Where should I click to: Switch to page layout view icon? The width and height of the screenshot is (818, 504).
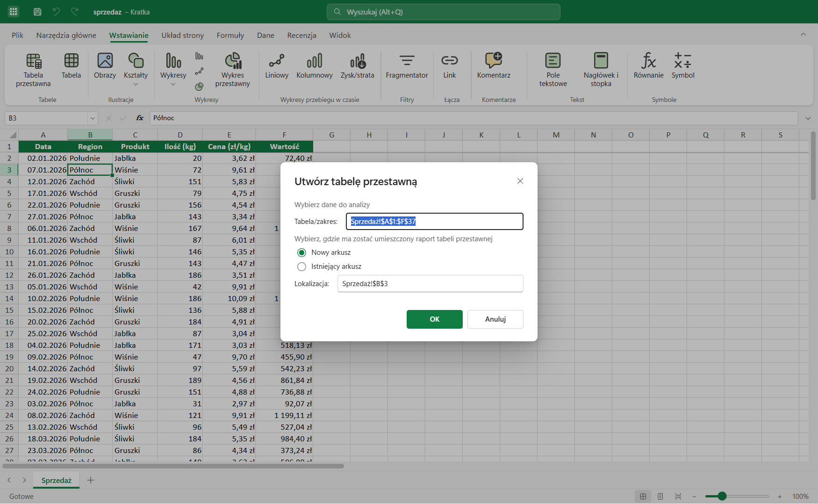tap(660, 497)
